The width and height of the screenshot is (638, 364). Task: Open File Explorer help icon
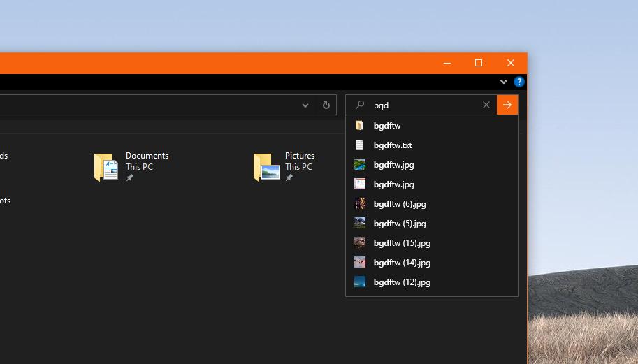[519, 82]
